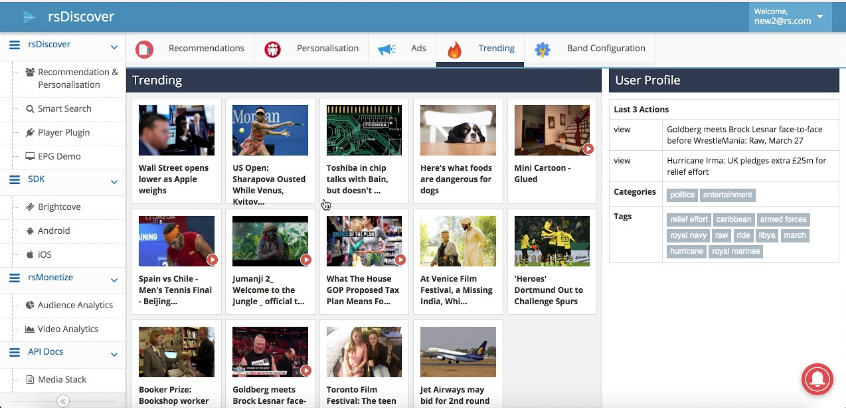This screenshot has height=408, width=846.
Task: Click the Band Configuration gear icon
Action: [542, 49]
